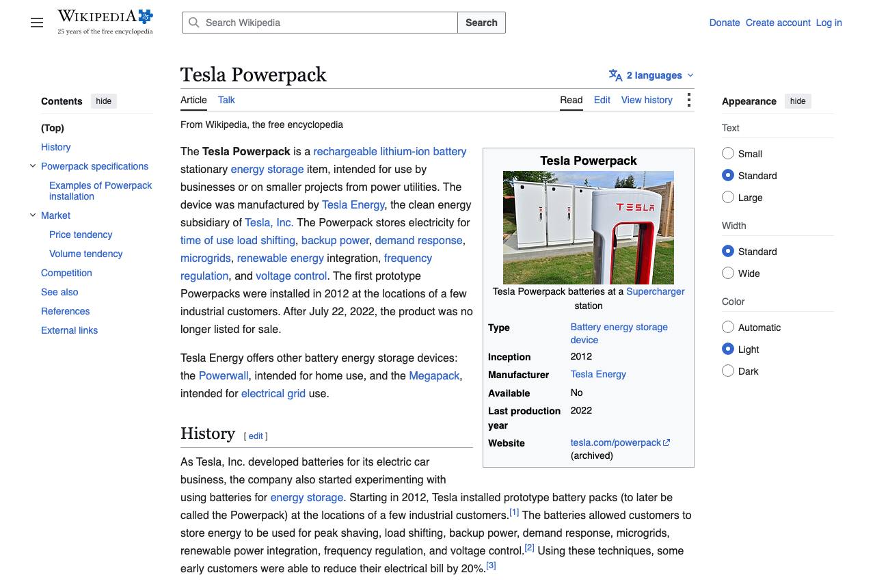Open the microgrids link
875x588 pixels.
[x=206, y=258]
